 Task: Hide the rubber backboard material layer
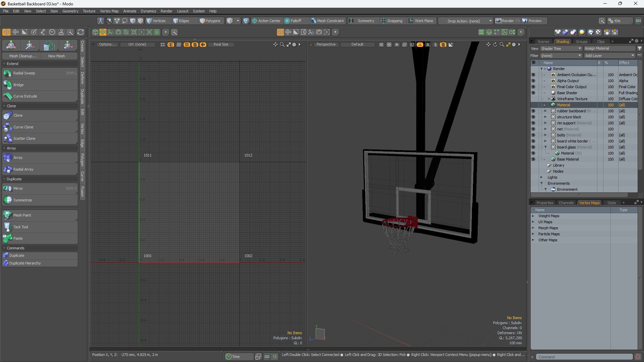coord(533,111)
